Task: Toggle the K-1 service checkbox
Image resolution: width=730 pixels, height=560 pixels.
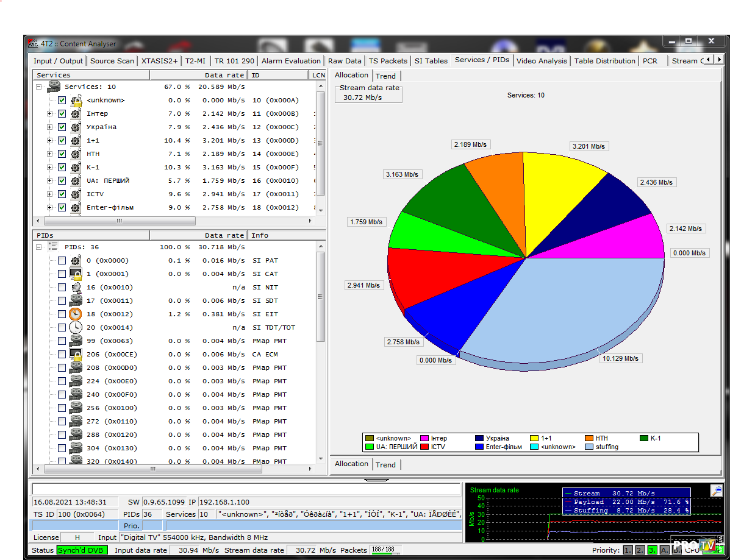Action: pyautogui.click(x=62, y=168)
